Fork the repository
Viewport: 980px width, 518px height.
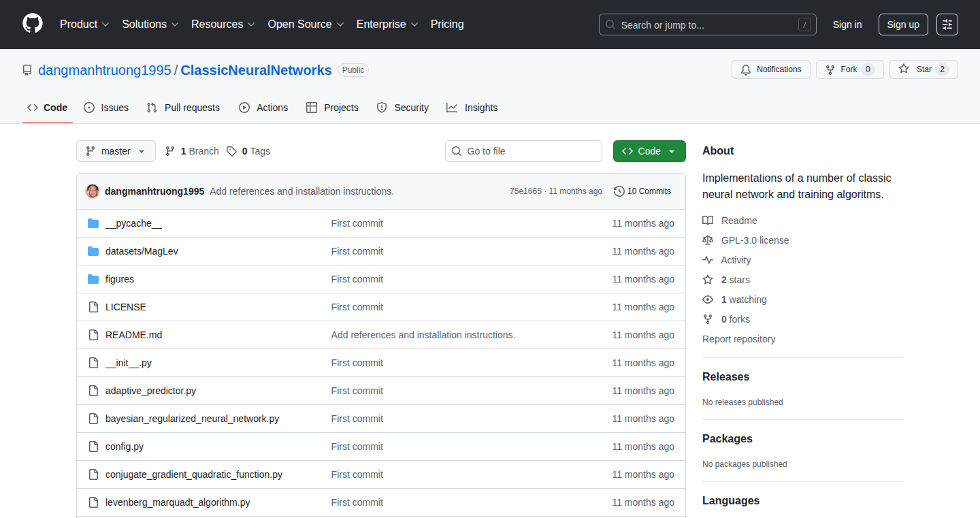point(850,69)
